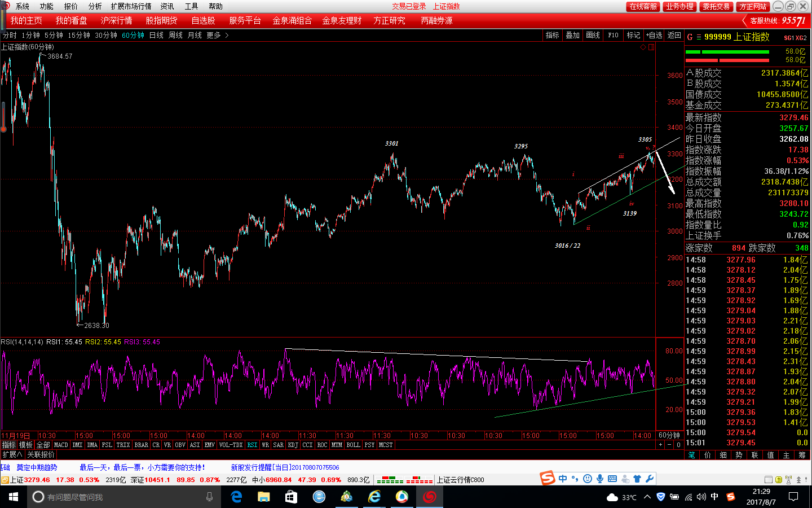Open the 系统 menu
Screen dimensions: 812x508
[23, 6]
